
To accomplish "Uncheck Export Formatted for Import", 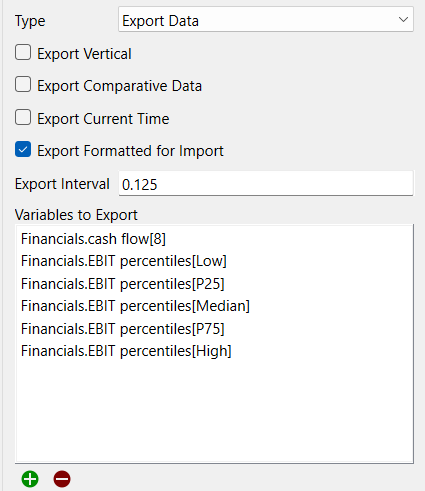I will point(23,149).
